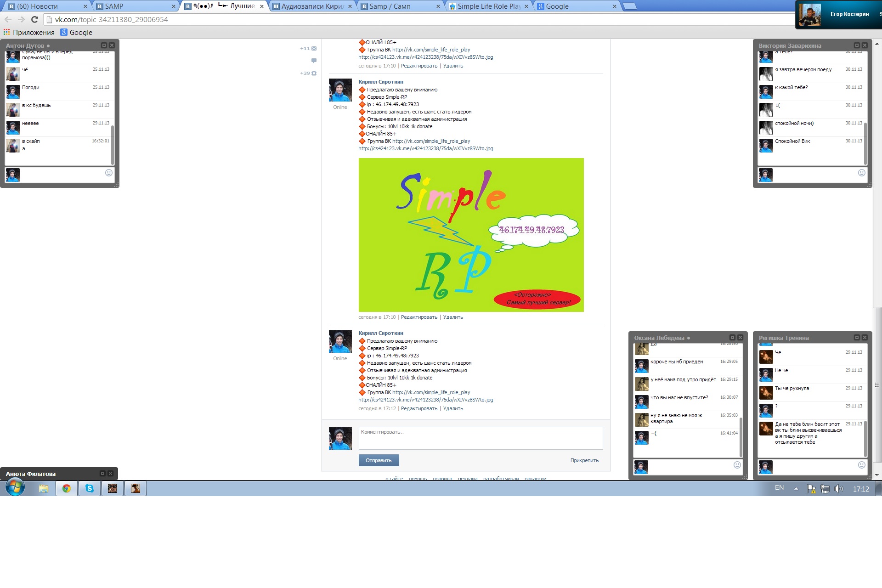Switch to Simple Life Role Play tab
The image size is (882, 588).
[x=488, y=6]
